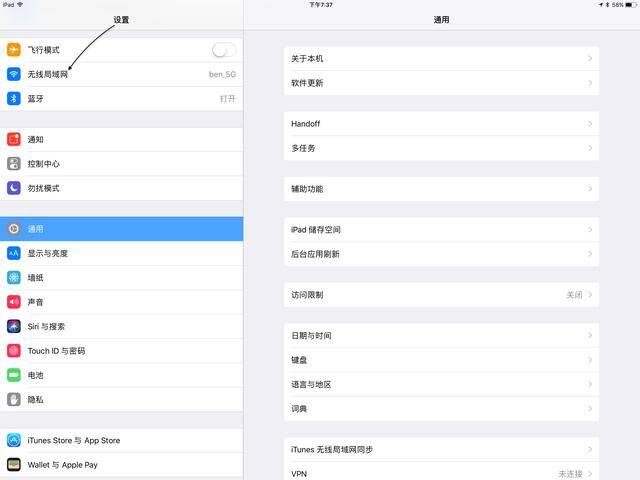
Task: Select 声音 in the settings sidebar
Action: [x=122, y=302]
